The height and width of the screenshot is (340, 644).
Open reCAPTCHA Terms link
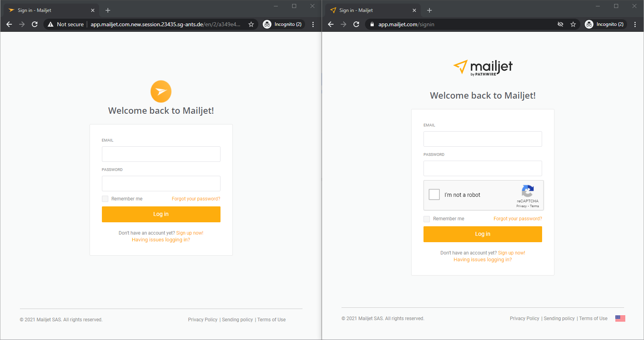[x=535, y=206]
